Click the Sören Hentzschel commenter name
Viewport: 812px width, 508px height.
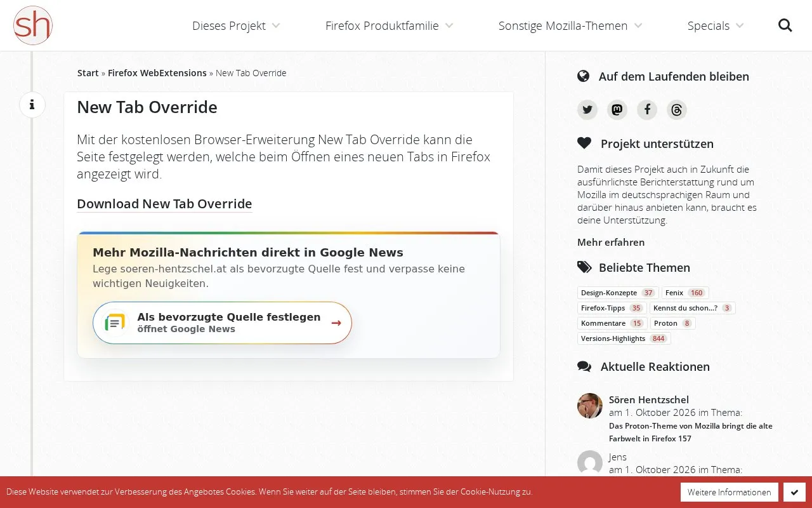click(649, 399)
